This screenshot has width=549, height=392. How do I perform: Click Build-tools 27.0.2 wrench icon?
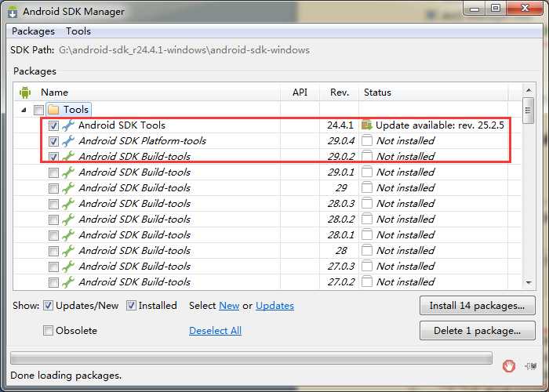coord(68,281)
